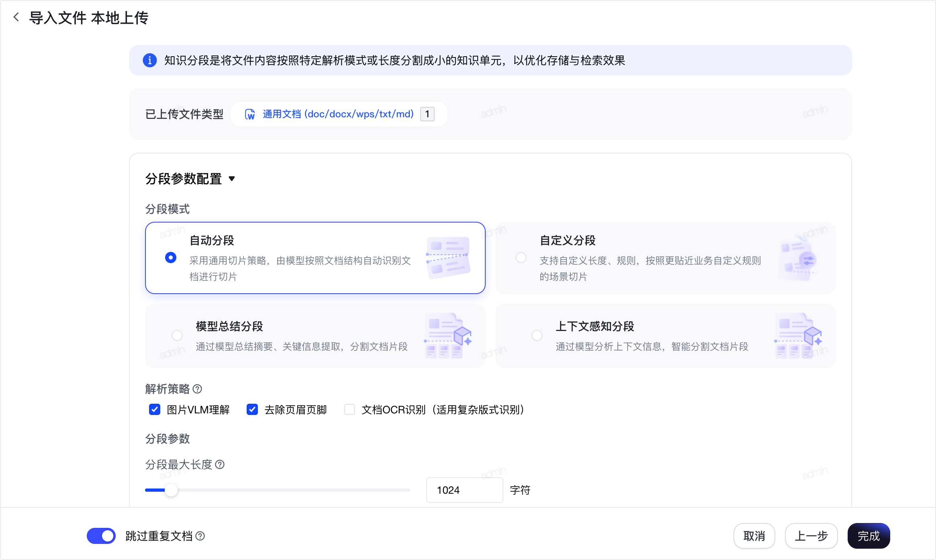Click the back arrow next to 导入文件
The height and width of the screenshot is (560, 936).
16,17
